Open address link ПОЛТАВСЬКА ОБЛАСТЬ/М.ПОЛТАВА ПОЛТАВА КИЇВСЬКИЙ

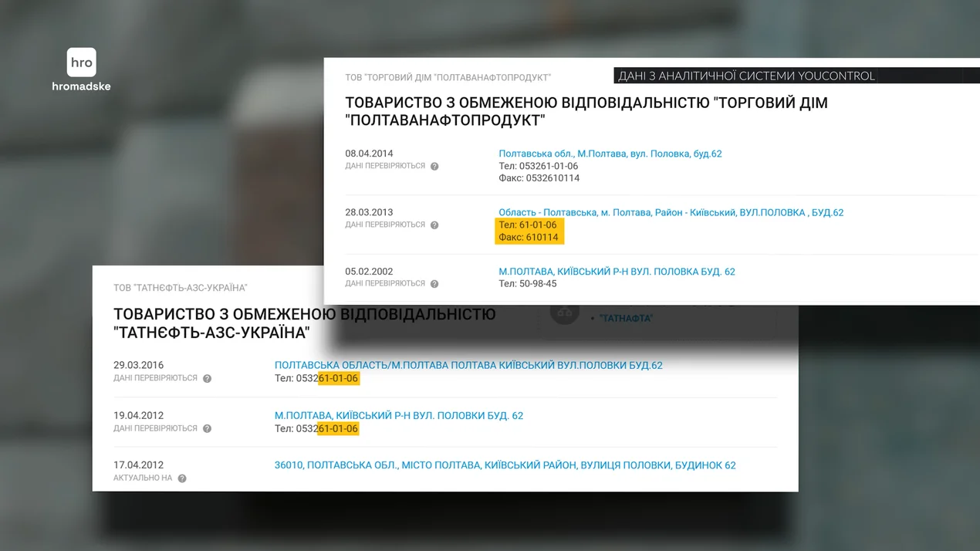point(468,365)
